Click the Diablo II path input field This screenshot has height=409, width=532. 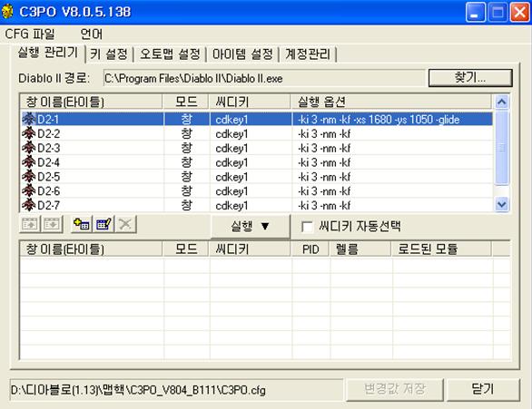click(263, 78)
